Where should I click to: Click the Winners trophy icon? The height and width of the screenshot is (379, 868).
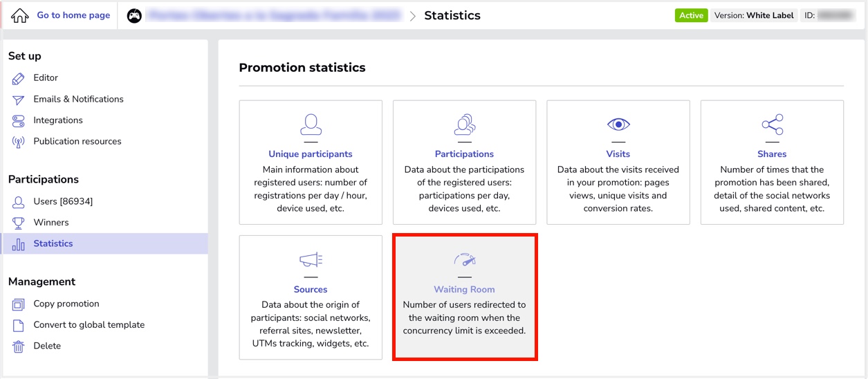click(x=19, y=223)
